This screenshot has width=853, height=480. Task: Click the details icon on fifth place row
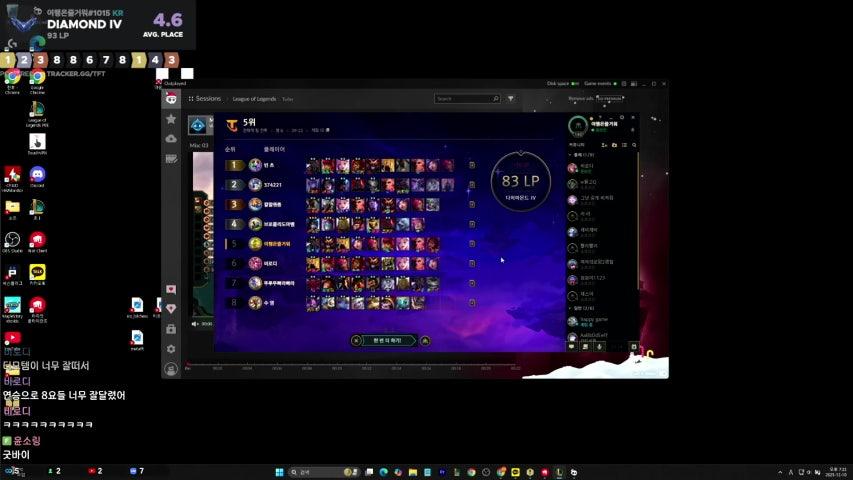click(x=472, y=243)
